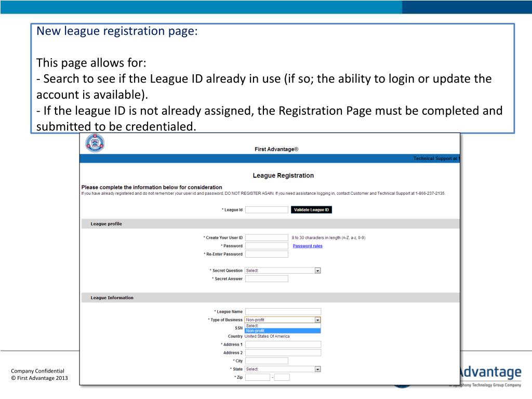Click the first Zip code field
532x399 pixels.
[258, 377]
